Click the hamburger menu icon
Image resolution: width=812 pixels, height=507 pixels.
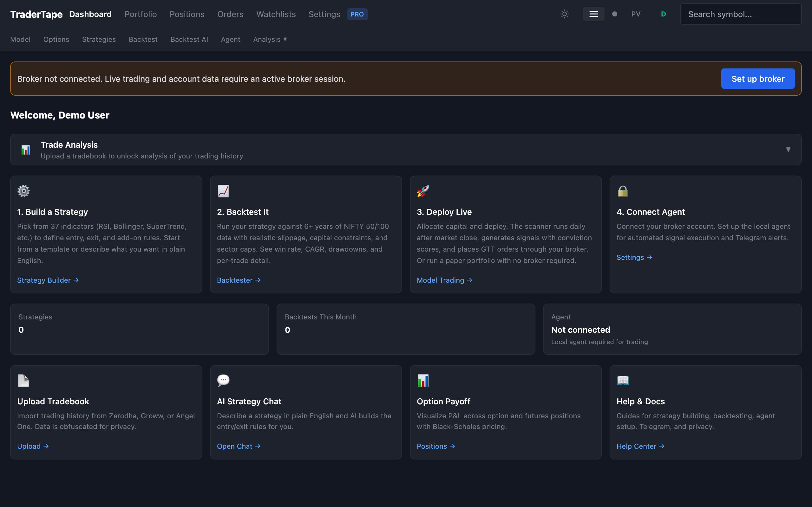(593, 14)
